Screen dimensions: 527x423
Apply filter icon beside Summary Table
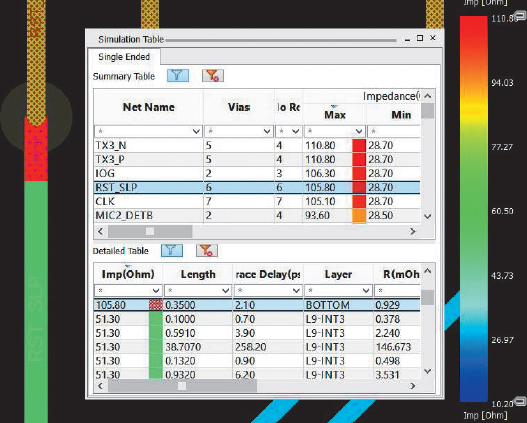[178, 76]
